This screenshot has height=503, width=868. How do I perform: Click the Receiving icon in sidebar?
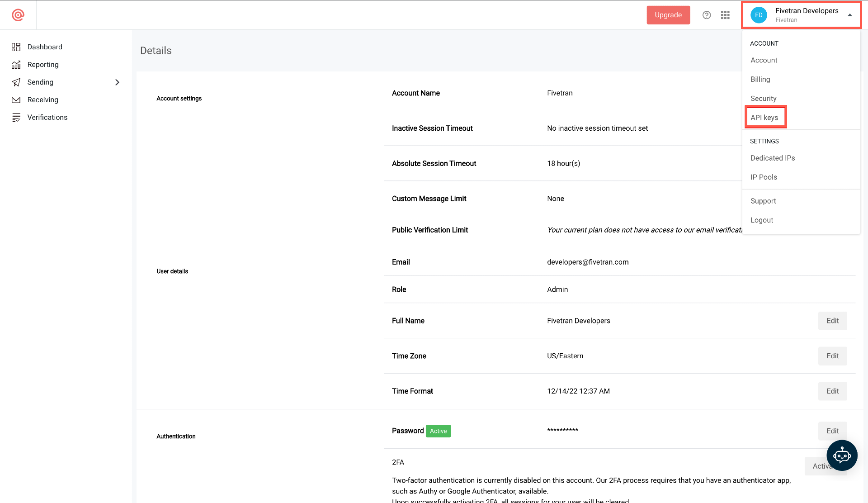coord(16,100)
